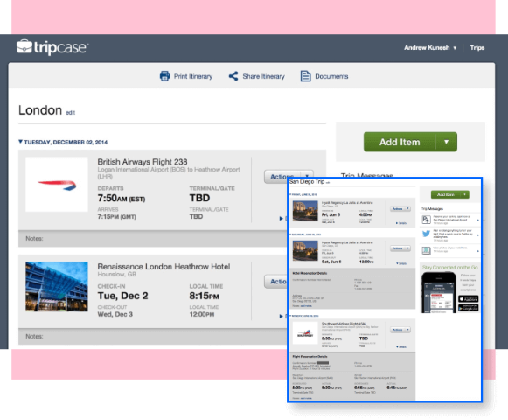Click the small Add Item button in San Diego Trip inset

click(445, 194)
